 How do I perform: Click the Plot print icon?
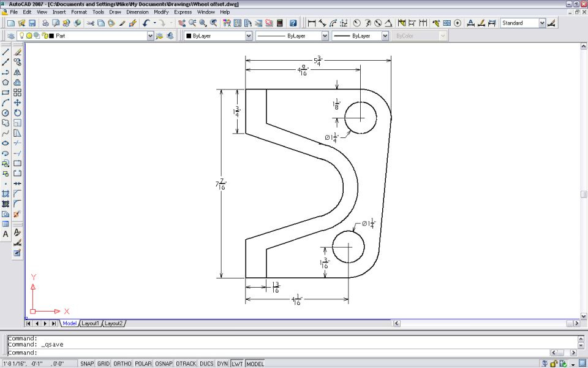(45, 23)
